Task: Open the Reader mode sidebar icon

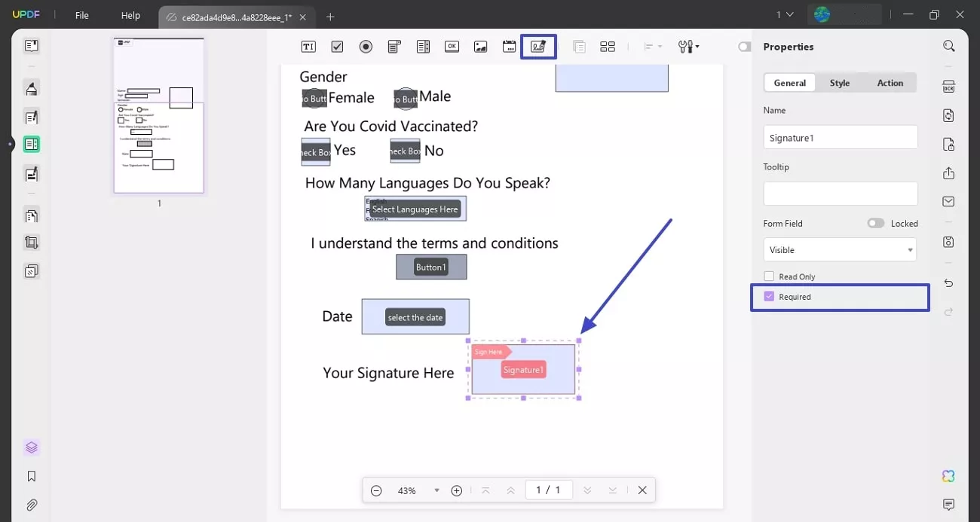Action: point(31,46)
